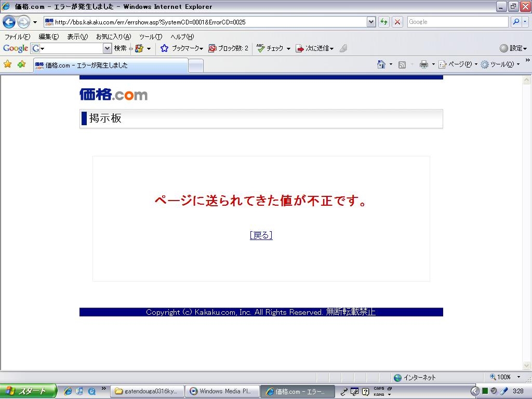This screenshot has height=399, width=532.
Task: Open the Home dropdown arrow
Action: [x=391, y=64]
